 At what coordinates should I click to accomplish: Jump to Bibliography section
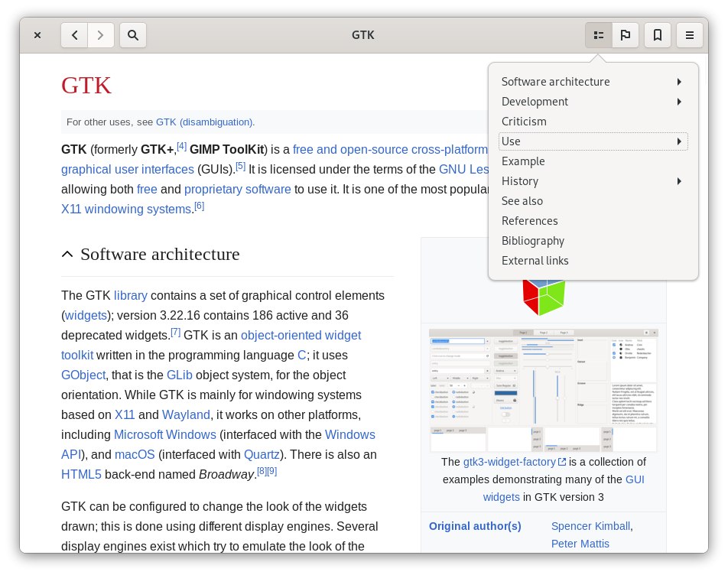click(x=593, y=241)
